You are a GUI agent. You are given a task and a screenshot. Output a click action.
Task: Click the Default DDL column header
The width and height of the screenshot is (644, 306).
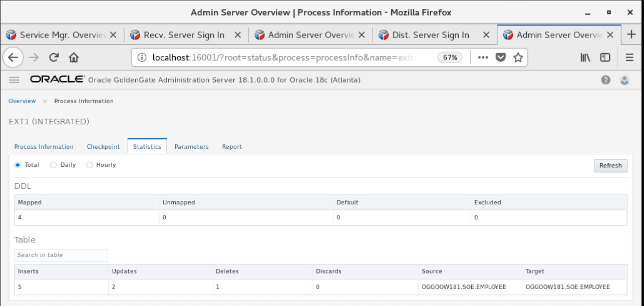[x=402, y=202]
